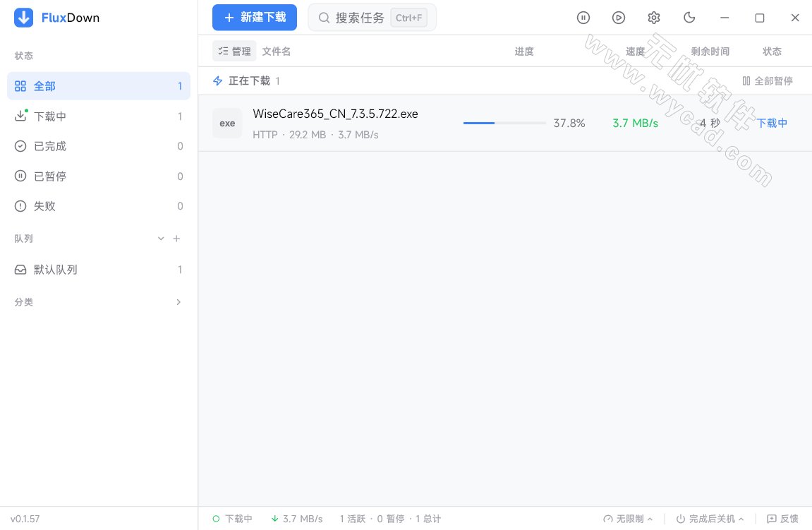Click the 37.8% progress value

click(x=569, y=124)
